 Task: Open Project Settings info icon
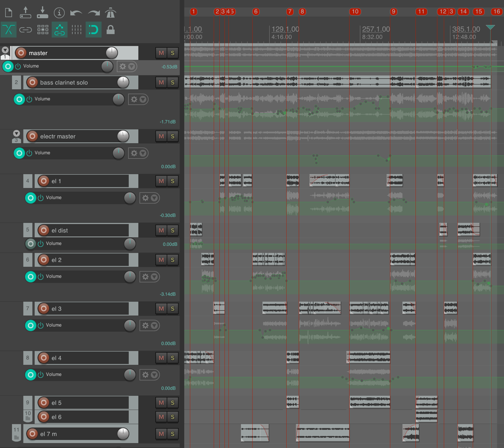[59, 13]
